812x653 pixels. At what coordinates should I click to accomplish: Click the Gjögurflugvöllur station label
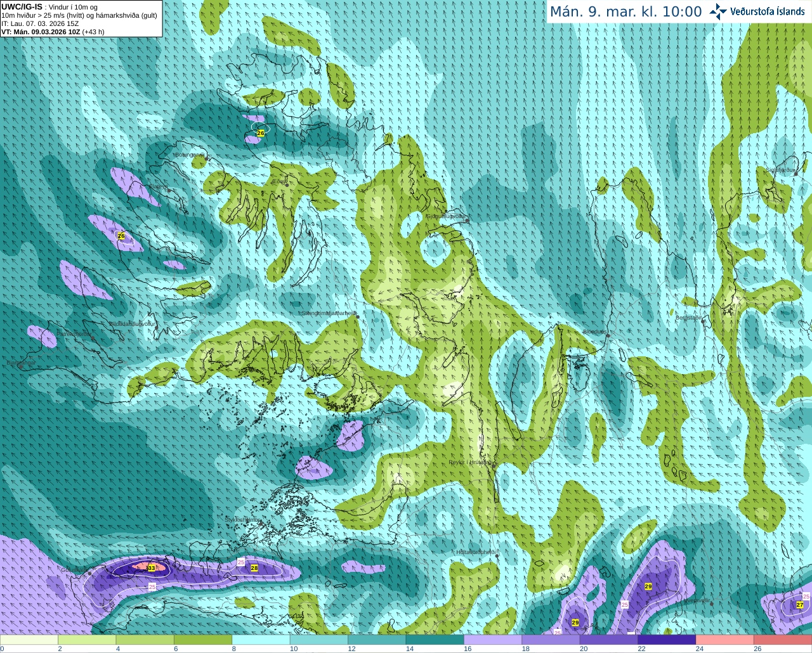tap(447, 216)
